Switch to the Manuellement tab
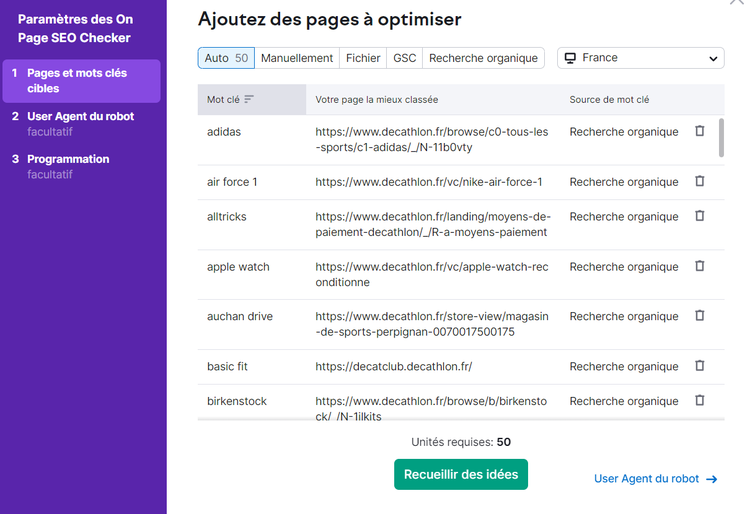The image size is (750, 514). (x=297, y=58)
